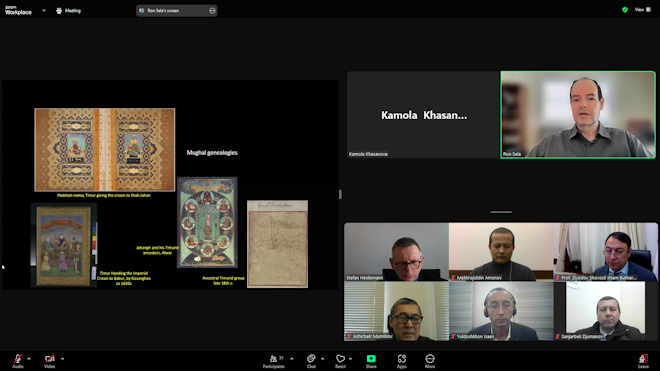Click the green encryption shield icon
Image resolution: width=660 pixels, height=371 pixels.
click(625, 10)
